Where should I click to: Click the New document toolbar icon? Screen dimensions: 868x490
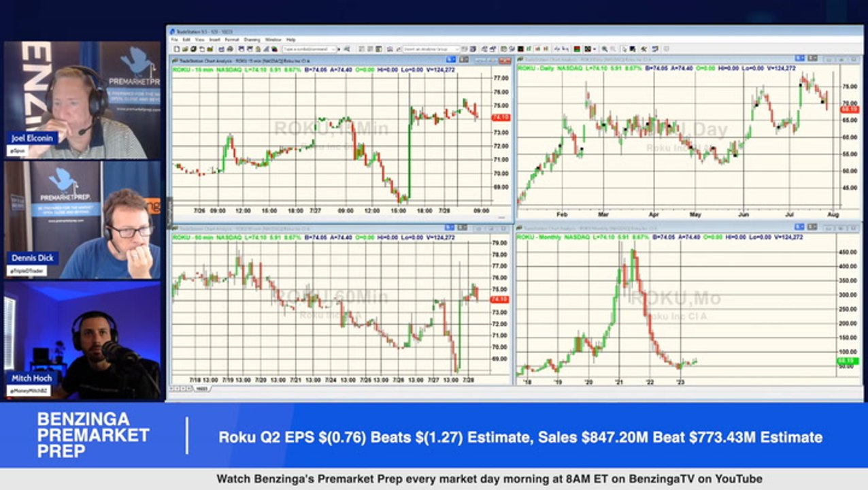[177, 49]
